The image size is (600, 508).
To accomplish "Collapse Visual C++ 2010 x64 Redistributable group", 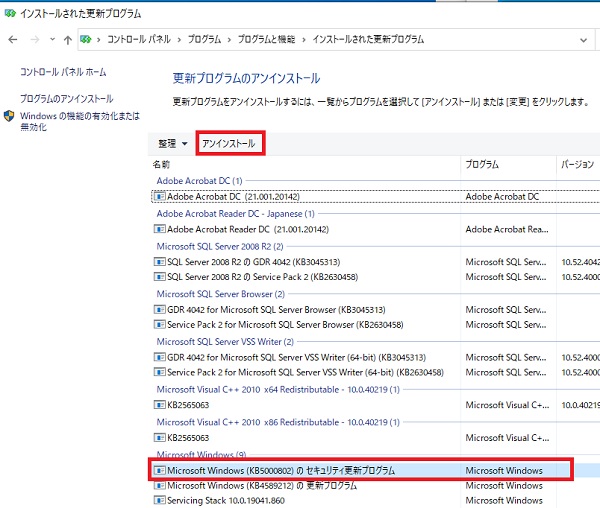I will click(278, 389).
